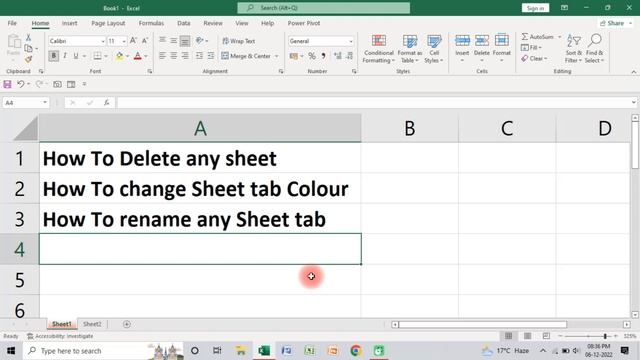640x360 pixels.
Task: Click the Copy icon in Clipboard group
Action: tap(28, 48)
